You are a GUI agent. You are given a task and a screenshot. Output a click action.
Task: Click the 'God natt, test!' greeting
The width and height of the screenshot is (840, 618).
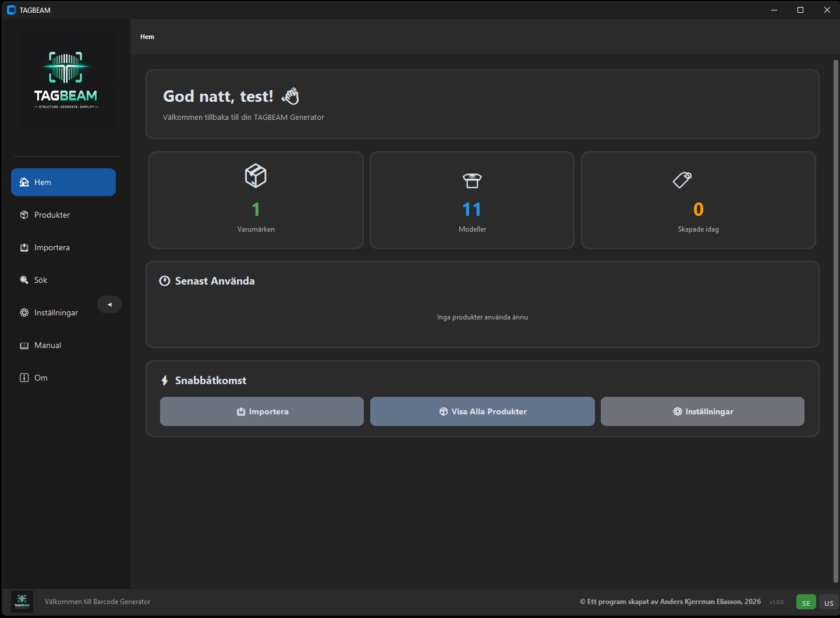coord(218,96)
